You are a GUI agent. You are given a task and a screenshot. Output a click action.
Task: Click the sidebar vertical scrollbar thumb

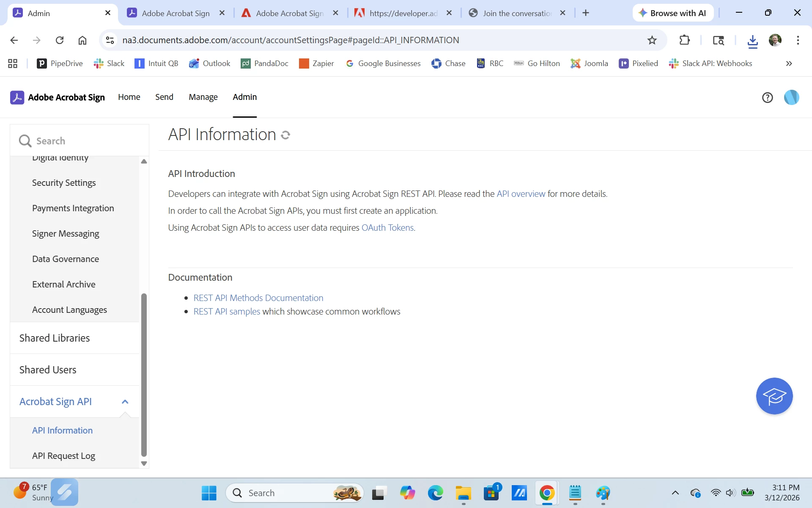pos(144,375)
